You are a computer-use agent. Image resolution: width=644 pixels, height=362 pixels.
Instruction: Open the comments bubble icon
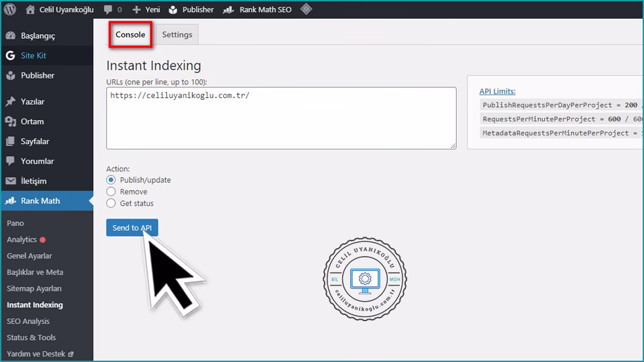[108, 10]
